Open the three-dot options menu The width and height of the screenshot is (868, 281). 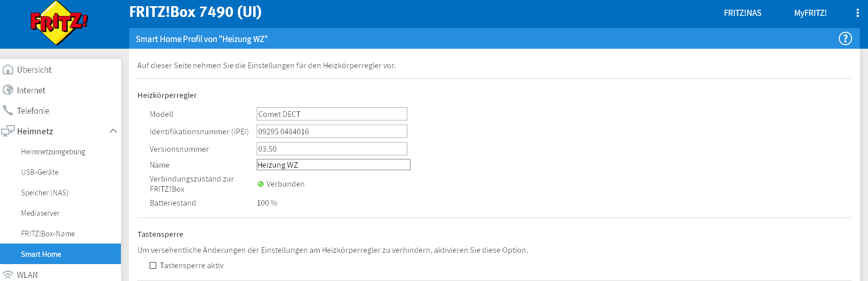click(857, 13)
